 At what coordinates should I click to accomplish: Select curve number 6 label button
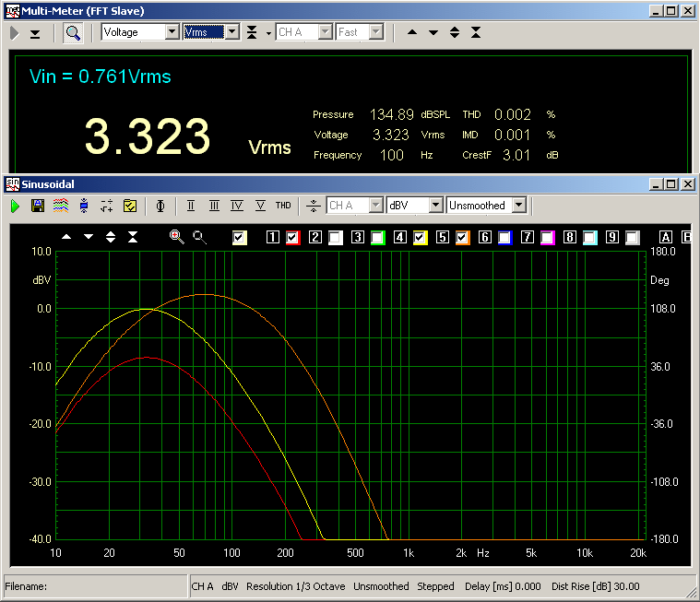[484, 238]
